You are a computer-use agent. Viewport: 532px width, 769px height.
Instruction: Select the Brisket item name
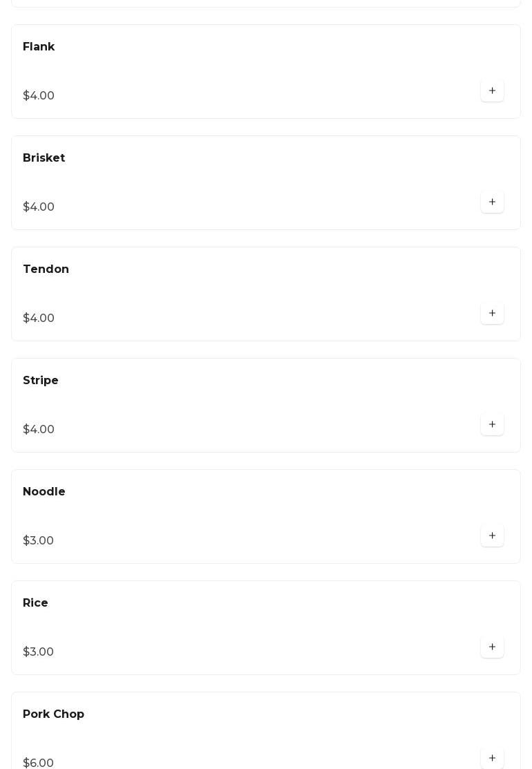(44, 158)
